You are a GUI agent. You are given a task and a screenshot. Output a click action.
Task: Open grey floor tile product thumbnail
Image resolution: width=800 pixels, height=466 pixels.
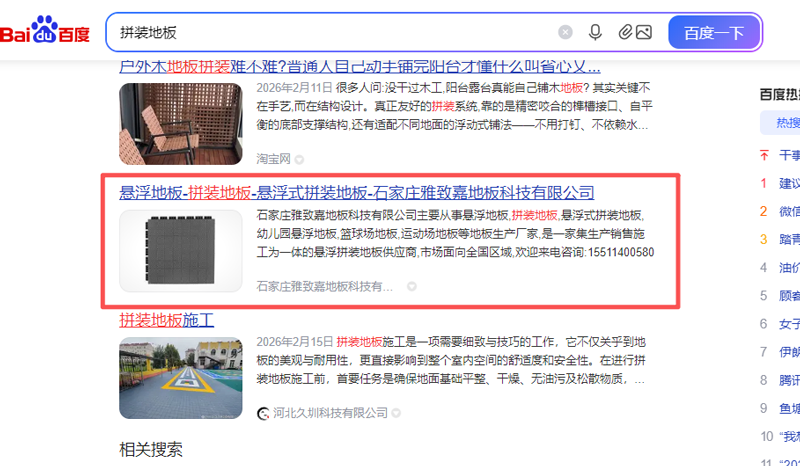pyautogui.click(x=181, y=251)
